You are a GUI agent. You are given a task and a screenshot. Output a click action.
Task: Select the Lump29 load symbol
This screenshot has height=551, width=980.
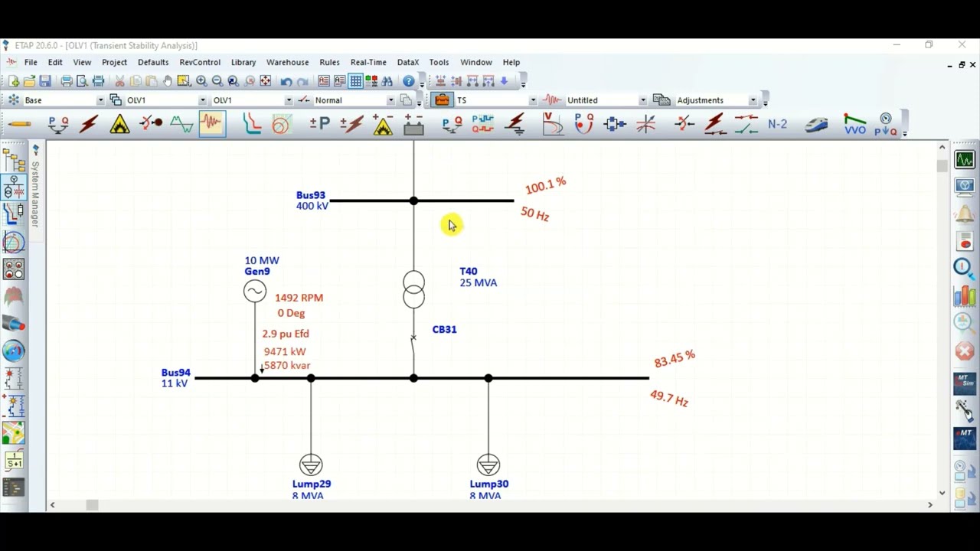[311, 465]
